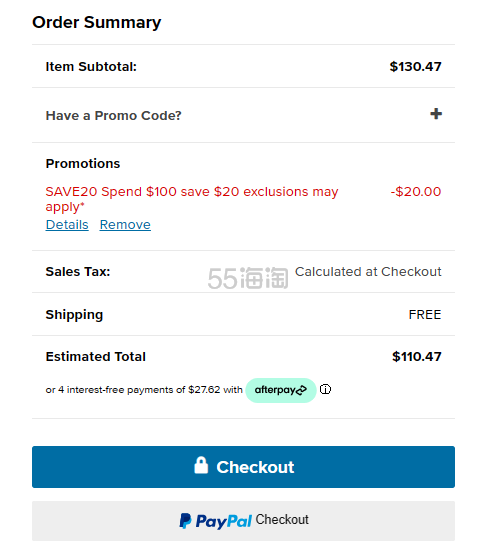
Task: Click the -$20.00 discount amount
Action: pyautogui.click(x=416, y=191)
